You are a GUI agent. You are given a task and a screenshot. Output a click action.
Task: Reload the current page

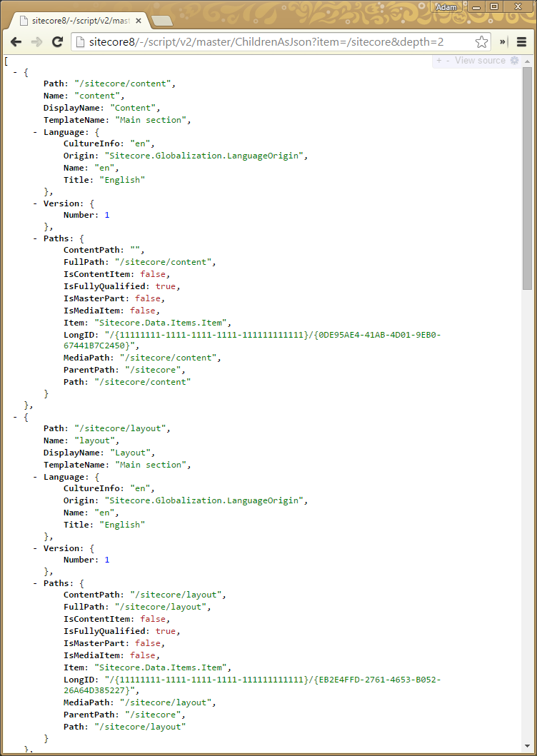[x=57, y=42]
